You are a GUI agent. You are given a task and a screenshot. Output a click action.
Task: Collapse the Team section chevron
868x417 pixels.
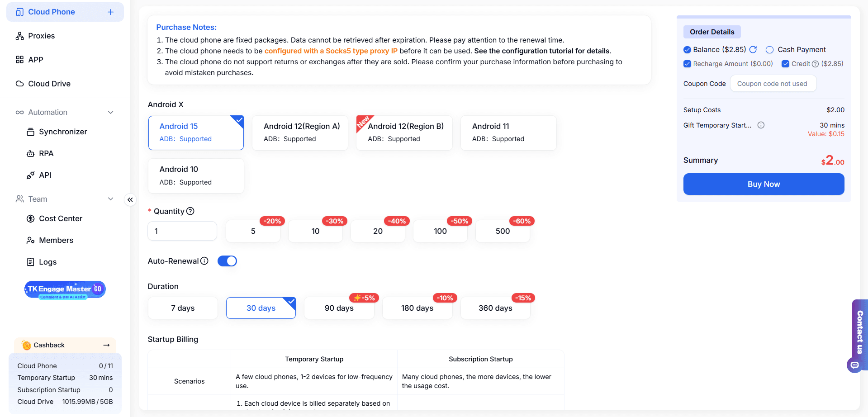point(110,199)
